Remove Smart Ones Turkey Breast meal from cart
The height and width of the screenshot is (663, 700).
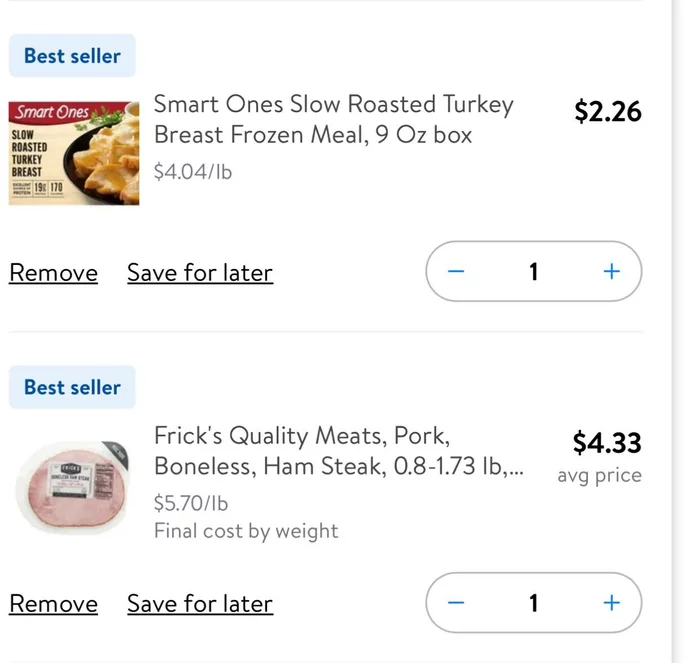[x=53, y=273]
